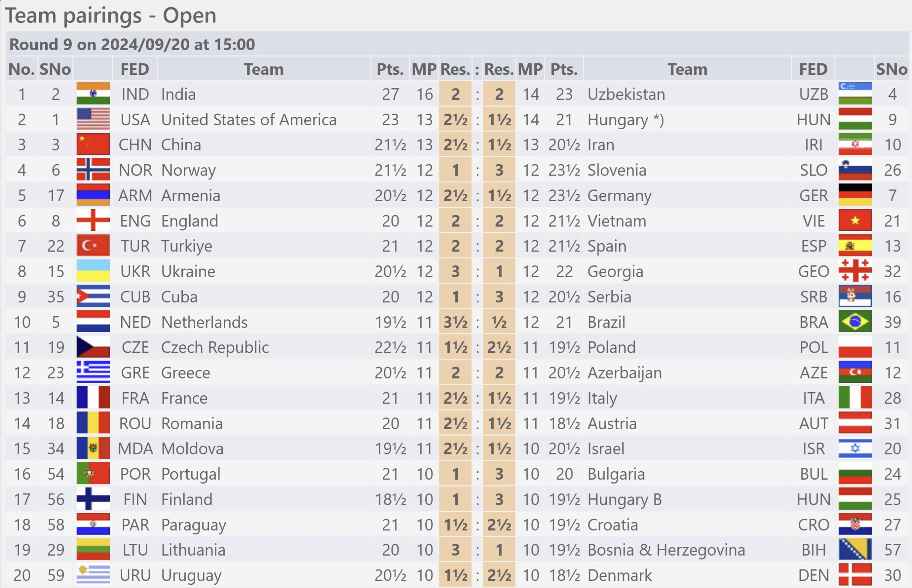Viewport: 912px width, 588px height.
Task: Click the Cuba flag icon
Action: coord(93,296)
